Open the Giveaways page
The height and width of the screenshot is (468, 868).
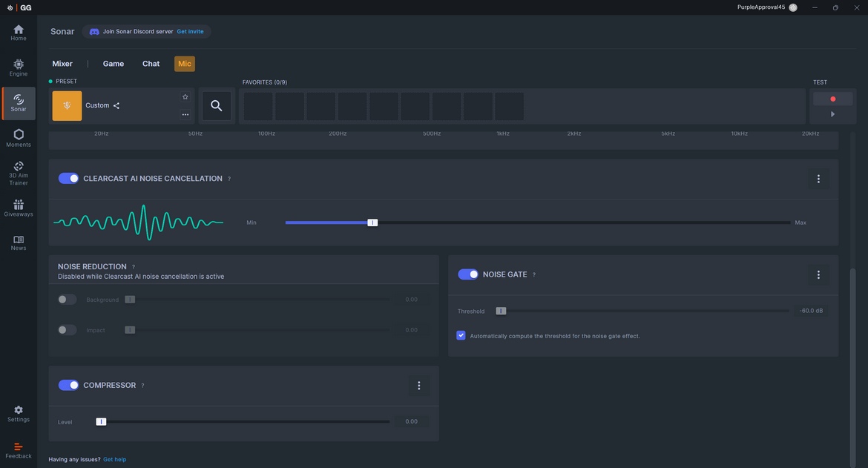(19, 208)
